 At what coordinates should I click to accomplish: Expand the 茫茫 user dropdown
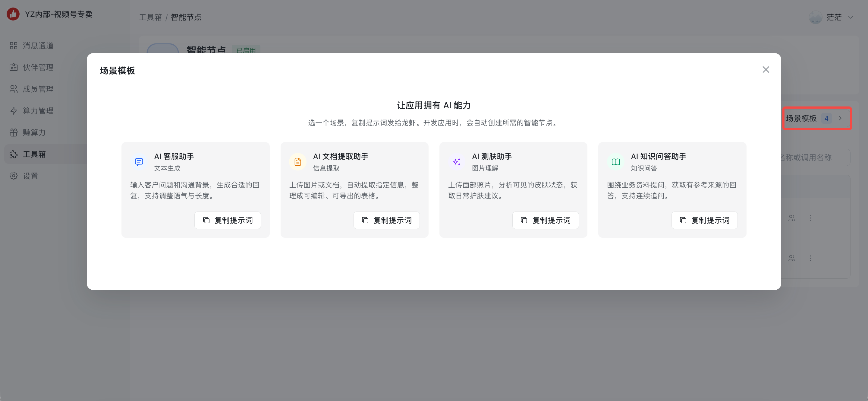[x=851, y=17]
